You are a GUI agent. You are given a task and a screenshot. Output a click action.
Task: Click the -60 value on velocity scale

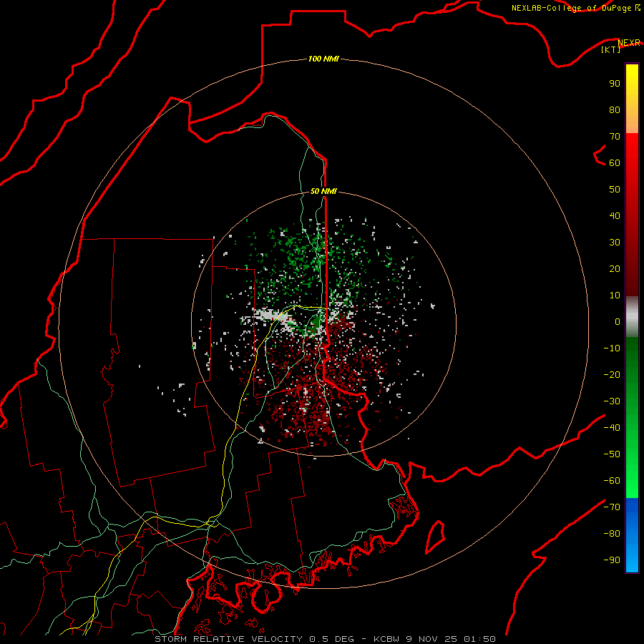612,481
